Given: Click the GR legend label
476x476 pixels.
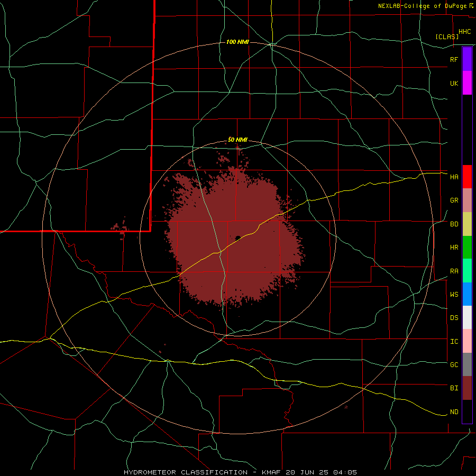Looking at the screenshot, I should (x=454, y=200).
